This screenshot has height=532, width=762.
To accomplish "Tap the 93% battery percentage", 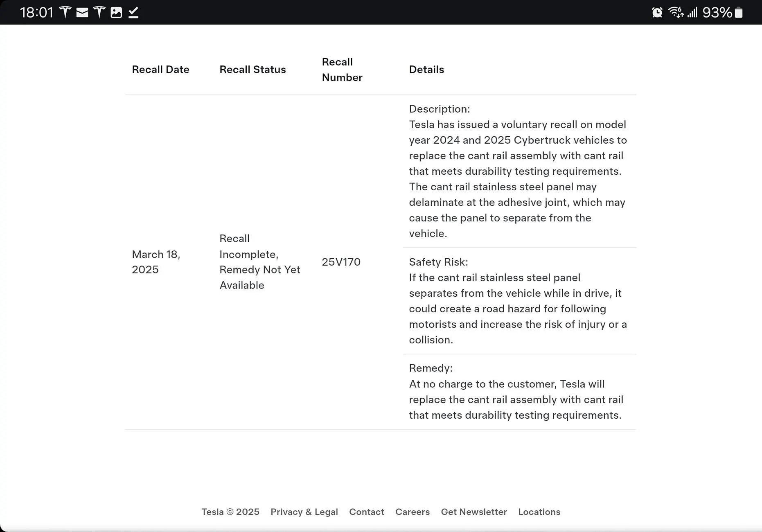I will point(717,12).
